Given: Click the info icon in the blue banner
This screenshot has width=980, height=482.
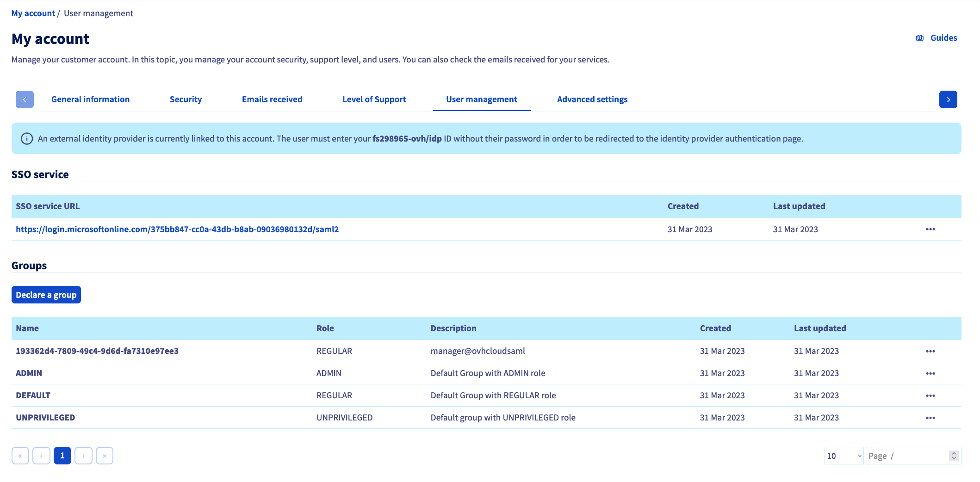Looking at the screenshot, I should (x=27, y=139).
